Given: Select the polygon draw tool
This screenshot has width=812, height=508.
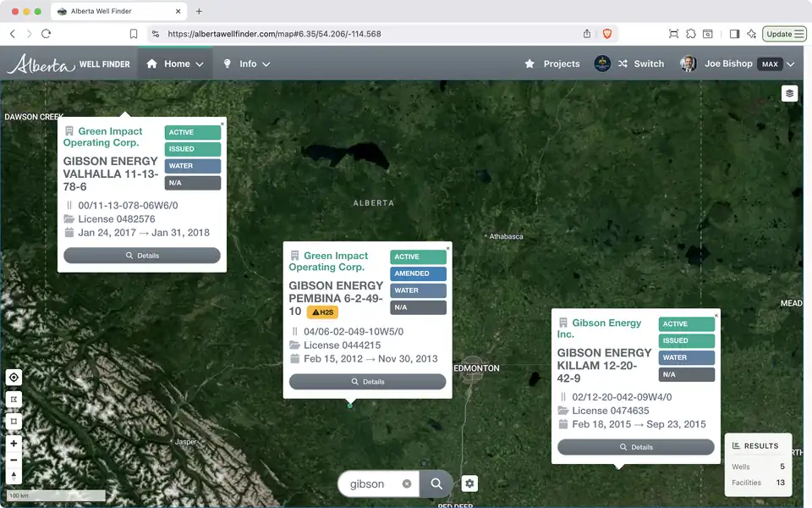Looking at the screenshot, I should pos(14,399).
